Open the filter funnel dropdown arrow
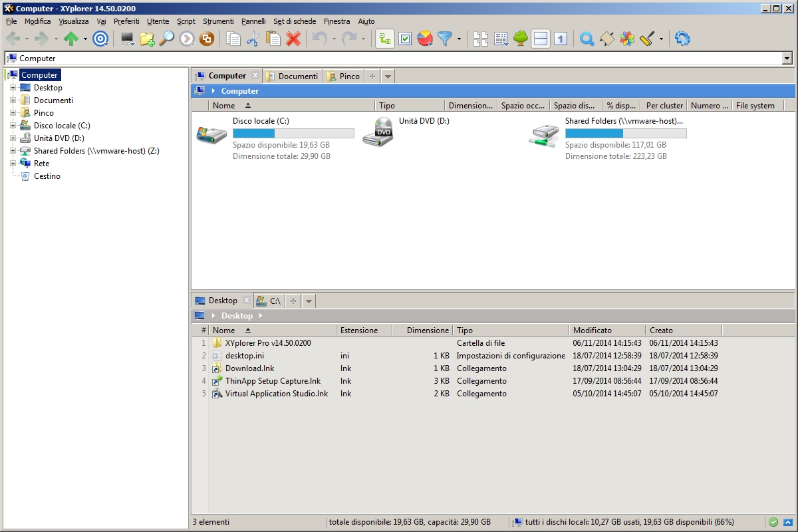Image resolution: width=798 pixels, height=532 pixels. tap(459, 39)
